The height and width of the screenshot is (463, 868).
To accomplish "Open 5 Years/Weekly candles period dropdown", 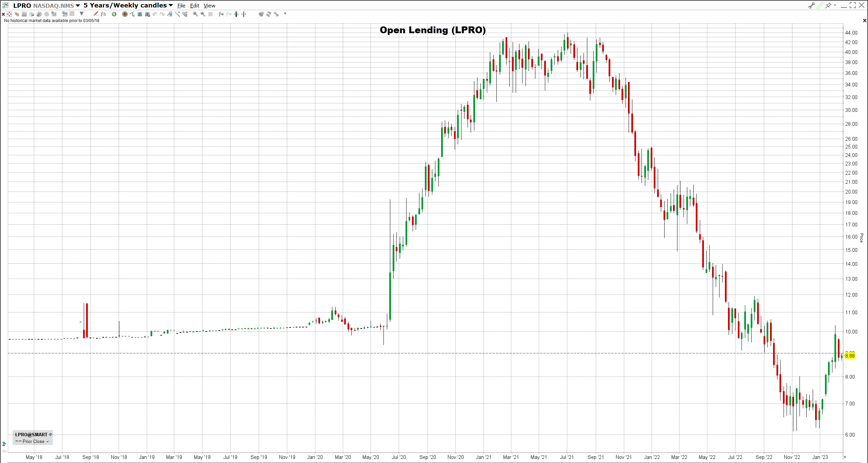I will point(171,5).
